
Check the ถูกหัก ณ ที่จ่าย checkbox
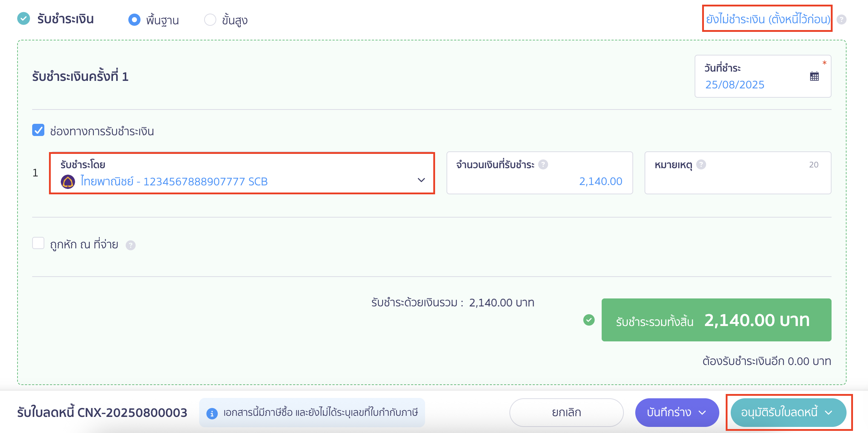coord(38,243)
